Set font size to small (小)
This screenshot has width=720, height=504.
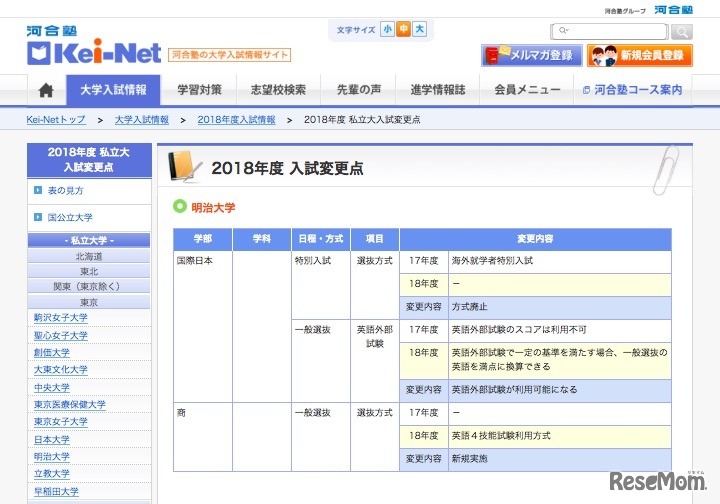coord(388,30)
